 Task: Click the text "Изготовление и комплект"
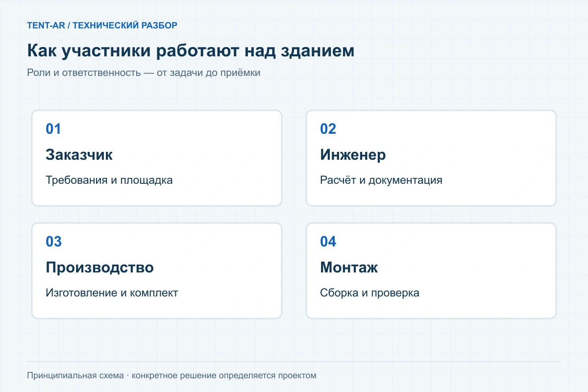click(x=112, y=293)
